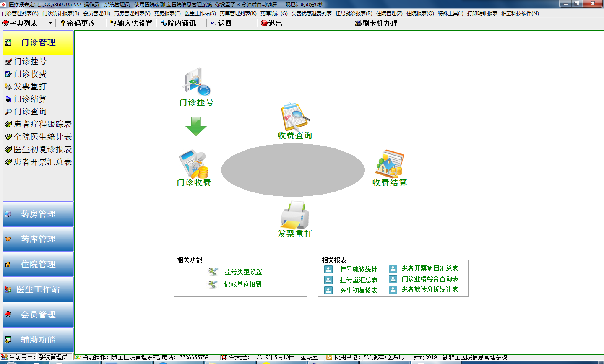The height and width of the screenshot is (364, 604).
Task: Expand the 字典列表 dropdown arrow
Action: pyautogui.click(x=50, y=23)
